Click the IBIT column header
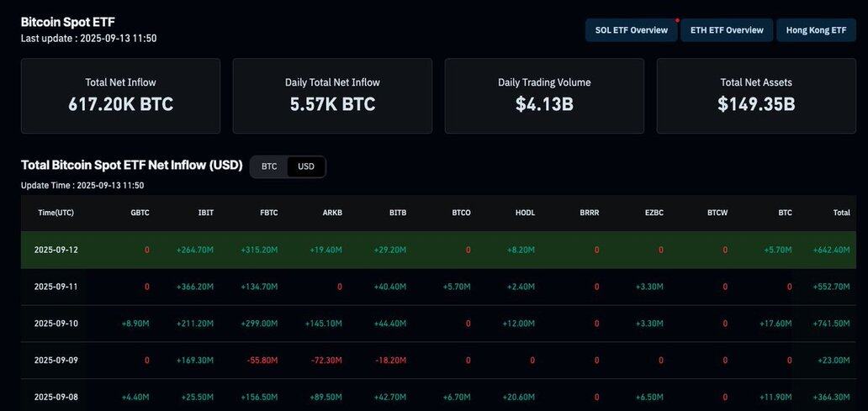The height and width of the screenshot is (411, 868). point(206,213)
